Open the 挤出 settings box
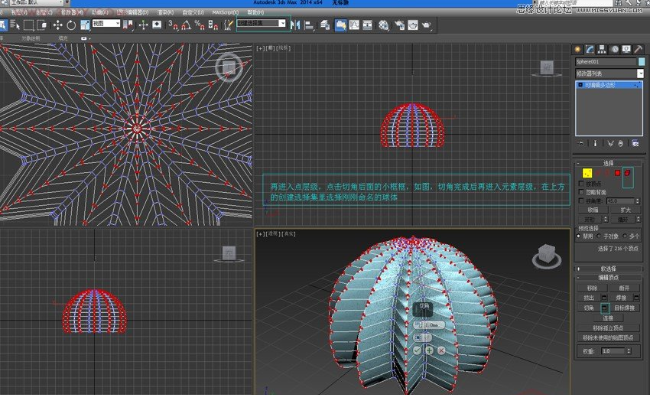Screen dimensions: 650x395 click(x=604, y=298)
